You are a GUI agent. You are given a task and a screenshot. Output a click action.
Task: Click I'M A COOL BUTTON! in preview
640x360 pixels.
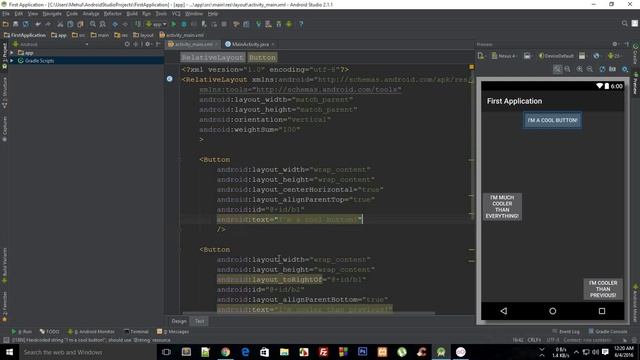click(552, 120)
